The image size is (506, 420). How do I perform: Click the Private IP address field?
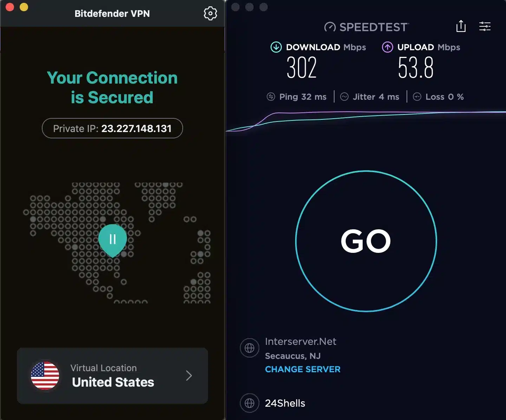coord(112,128)
